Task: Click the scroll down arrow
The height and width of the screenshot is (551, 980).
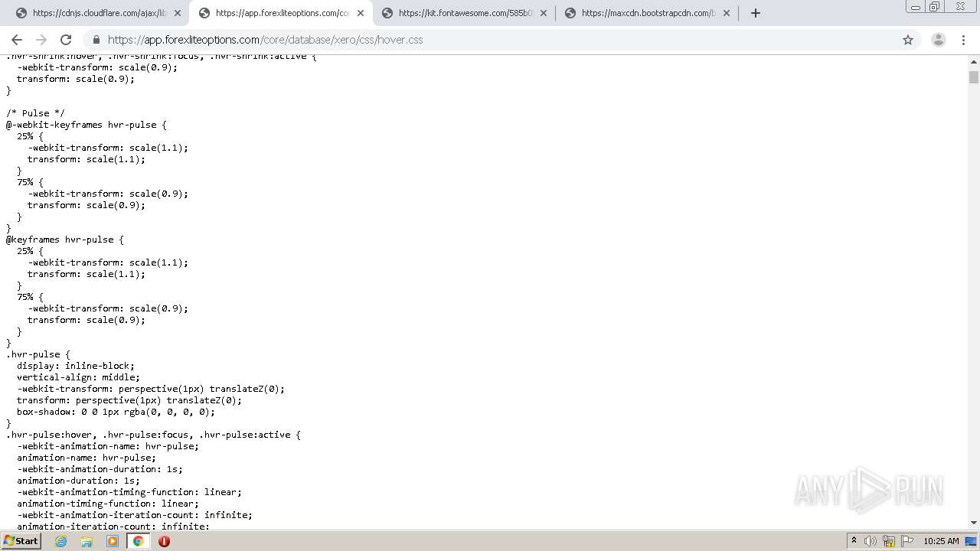Action: tap(974, 523)
